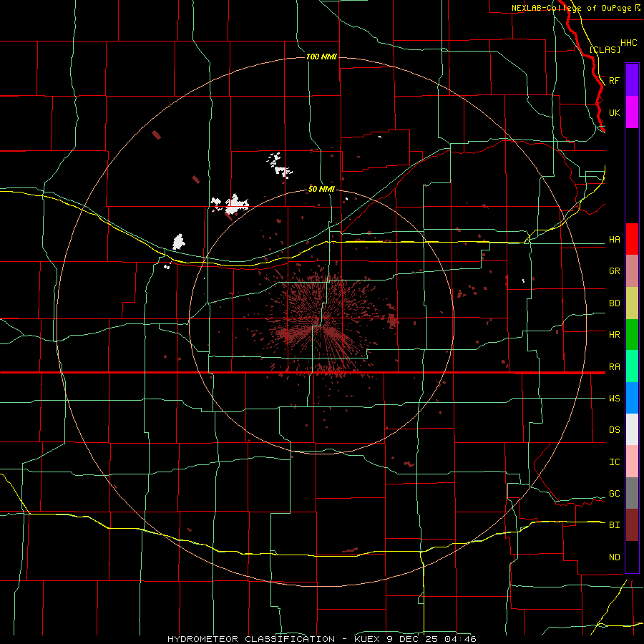The width and height of the screenshot is (644, 644).
Task: Click the HR legend label
Action: coord(615,335)
